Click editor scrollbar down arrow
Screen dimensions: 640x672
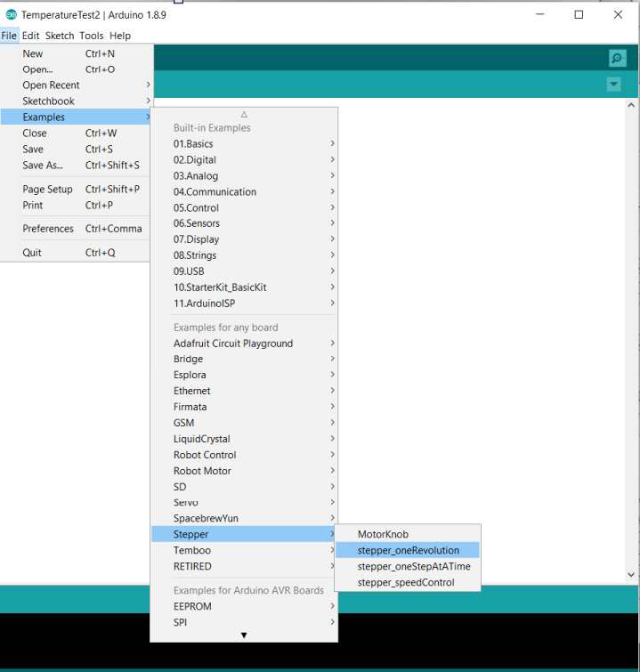pos(631,575)
